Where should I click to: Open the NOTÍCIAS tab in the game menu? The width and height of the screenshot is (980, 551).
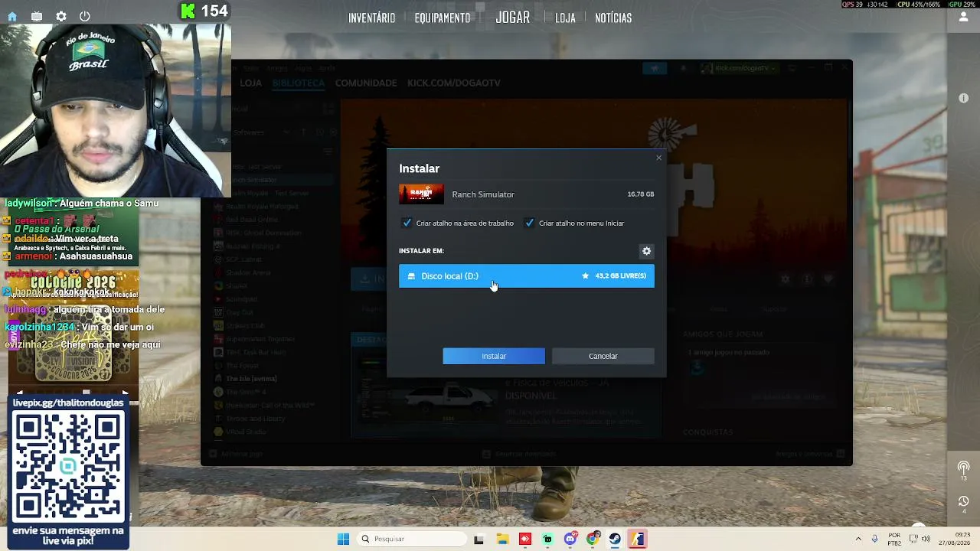tap(613, 18)
